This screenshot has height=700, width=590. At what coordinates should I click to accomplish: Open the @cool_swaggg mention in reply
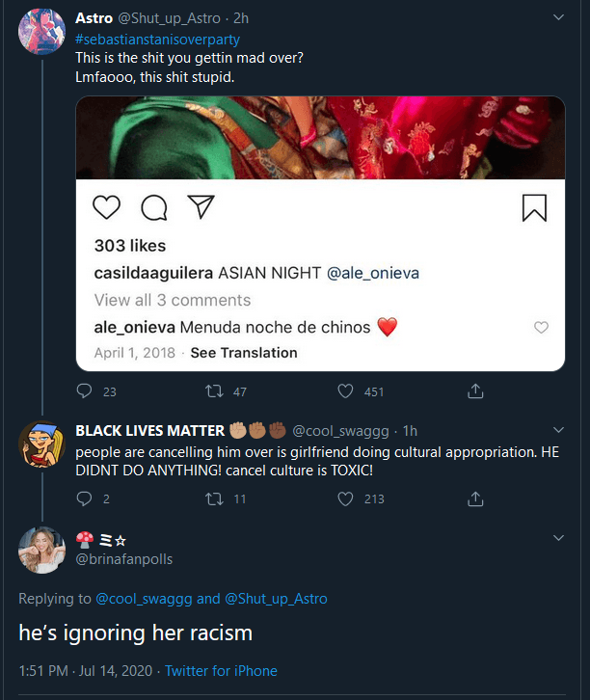144,599
